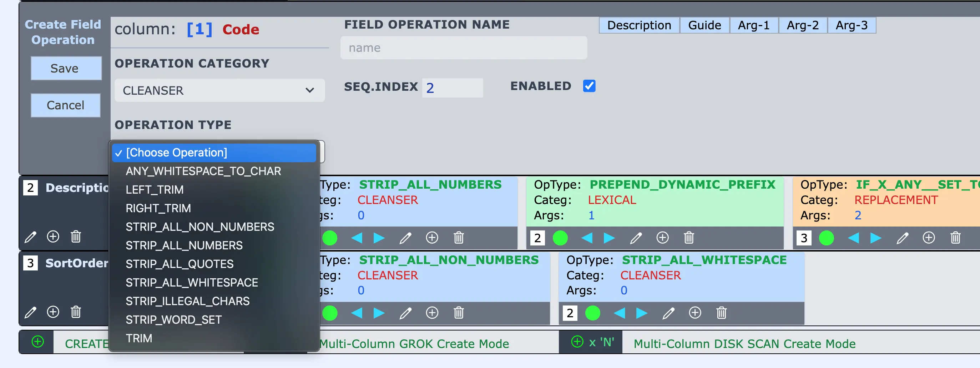Select STRIP_ILLEGAL_CHARS option
Screen dimensions: 980x368
(x=214, y=301)
